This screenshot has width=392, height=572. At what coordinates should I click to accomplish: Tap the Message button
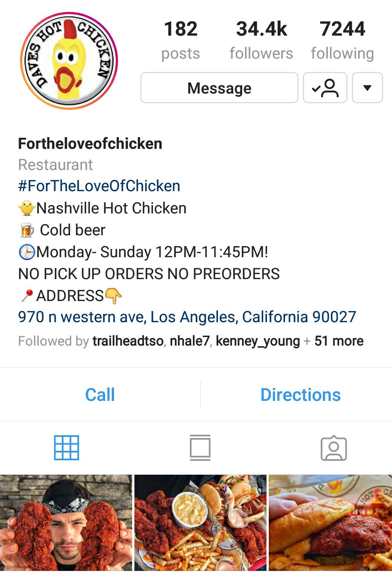pos(219,88)
